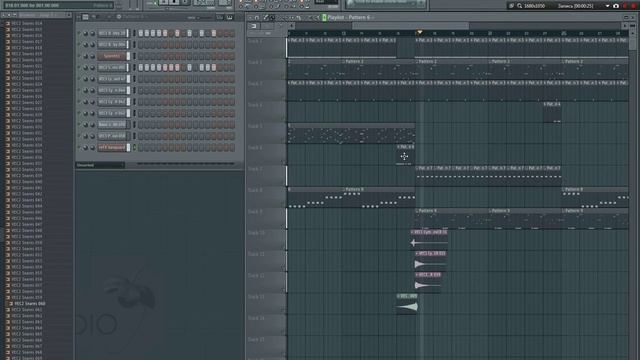Click the Track 14 header label
The image size is (640, 360).
click(x=256, y=318)
